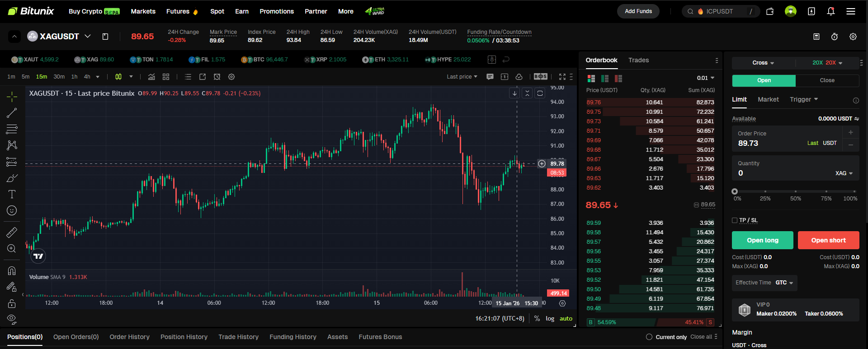Screen dimensions: 868x349
Task: Open notifications bell
Action: (831, 11)
